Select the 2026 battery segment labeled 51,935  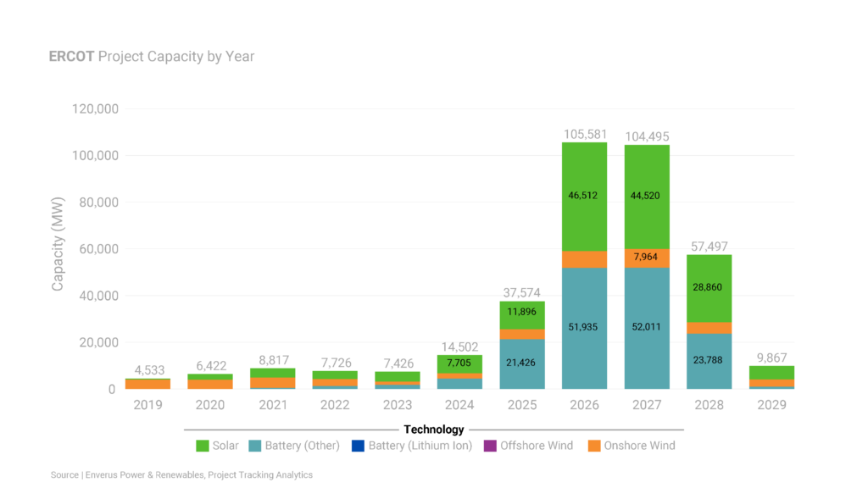tap(585, 326)
